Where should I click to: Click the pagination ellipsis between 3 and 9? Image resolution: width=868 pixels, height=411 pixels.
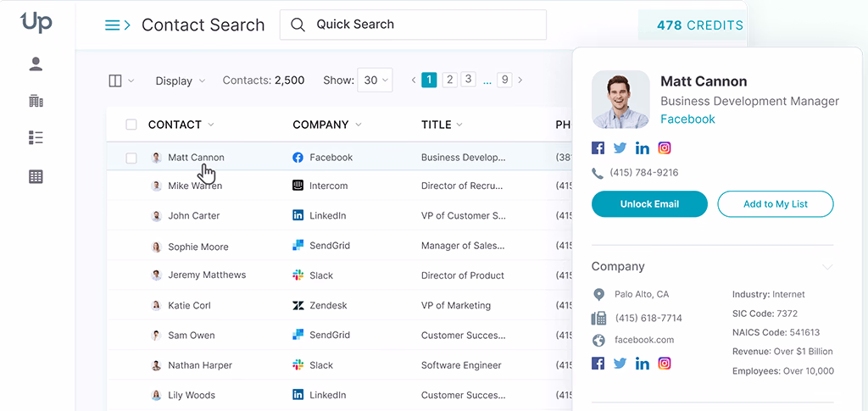487,81
